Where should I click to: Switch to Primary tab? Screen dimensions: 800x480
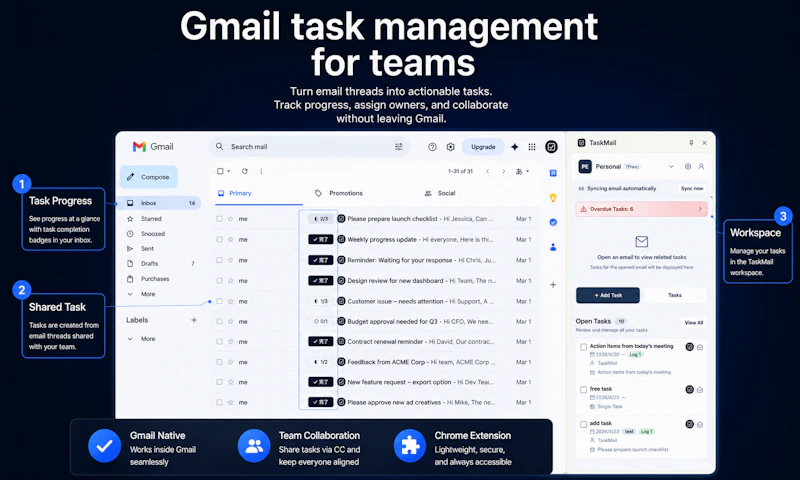pyautogui.click(x=259, y=193)
